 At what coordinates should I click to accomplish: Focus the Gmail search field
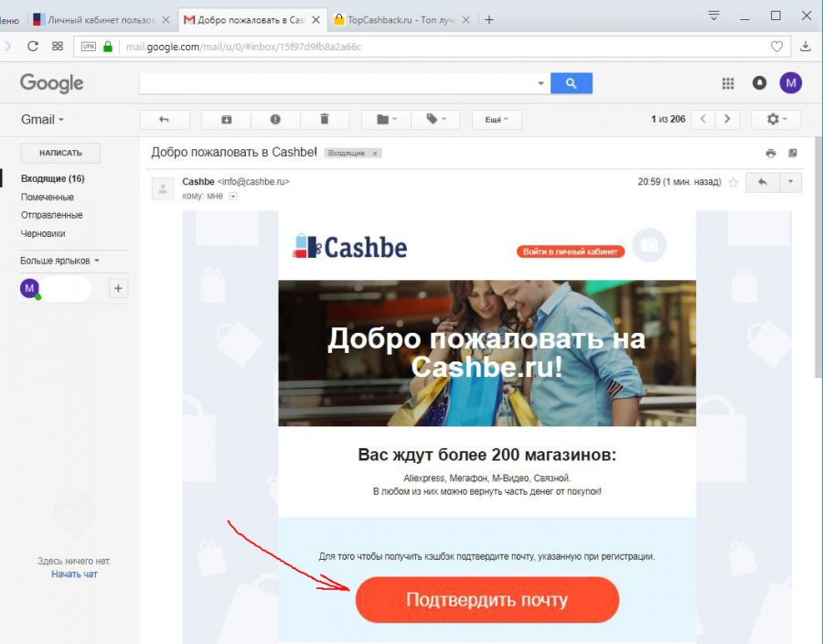coord(336,83)
